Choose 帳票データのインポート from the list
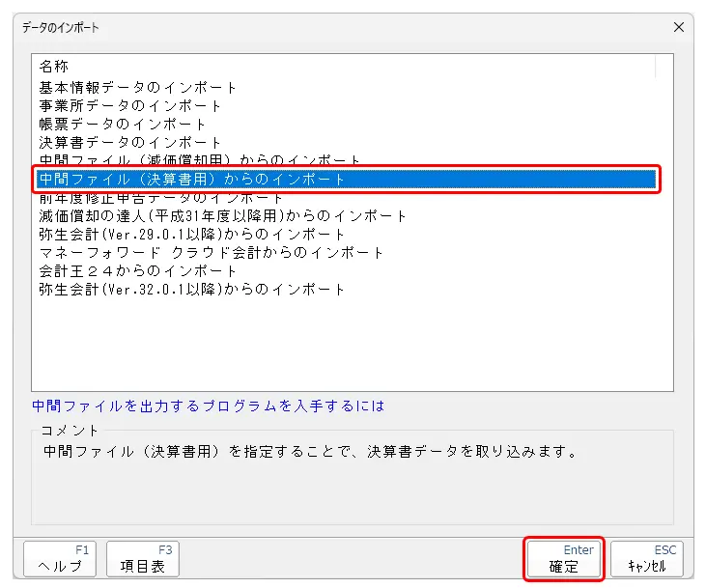 tap(123, 124)
